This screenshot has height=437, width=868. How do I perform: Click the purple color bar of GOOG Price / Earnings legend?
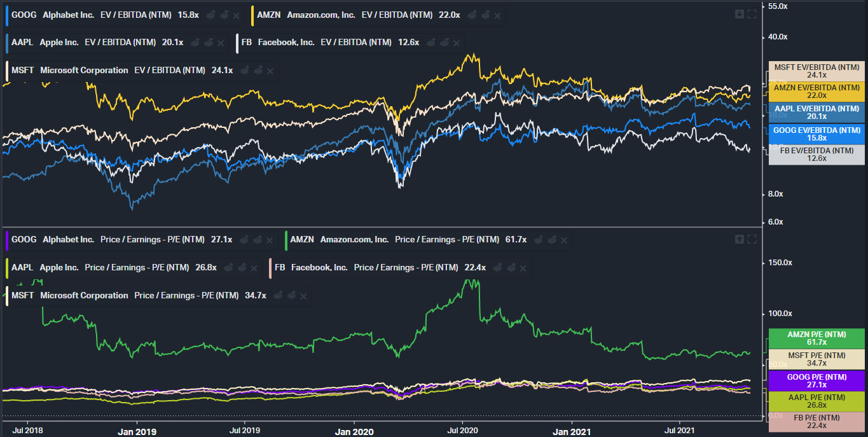click(x=6, y=240)
